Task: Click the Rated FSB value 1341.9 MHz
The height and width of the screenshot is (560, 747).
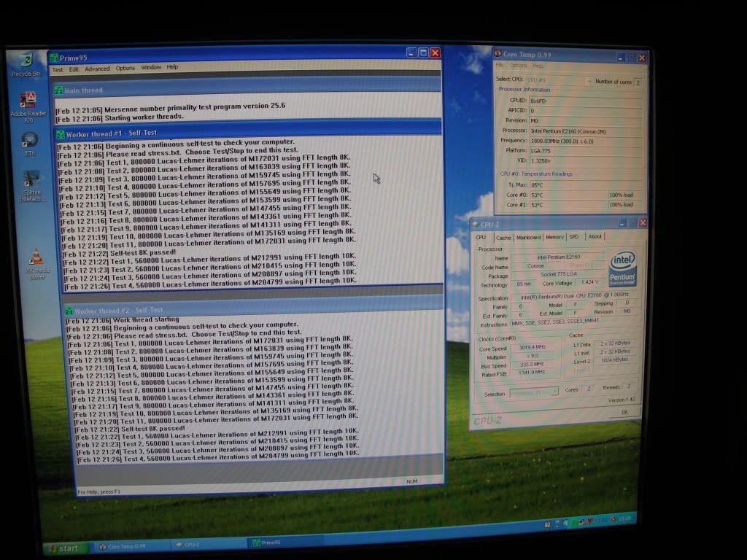Action: point(533,373)
